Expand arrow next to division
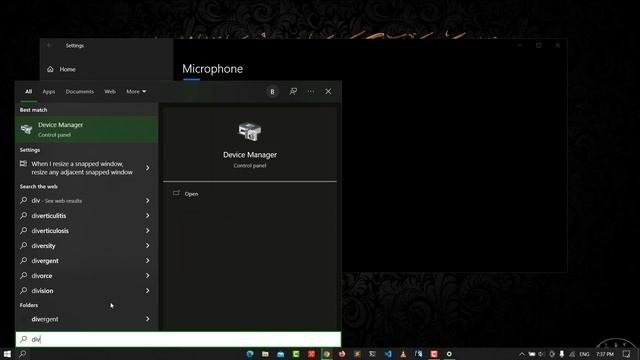 (148, 290)
